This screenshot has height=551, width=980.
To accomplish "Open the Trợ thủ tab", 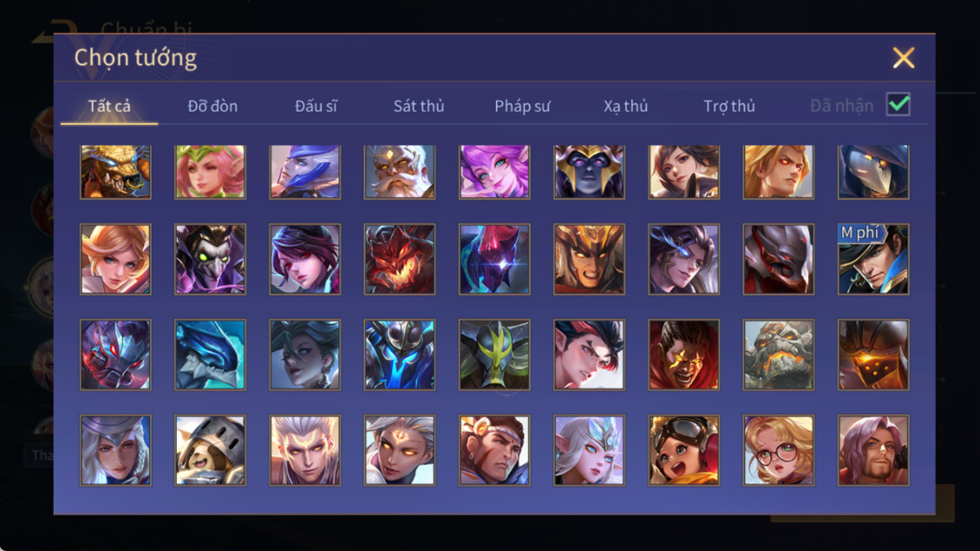I will (x=728, y=106).
